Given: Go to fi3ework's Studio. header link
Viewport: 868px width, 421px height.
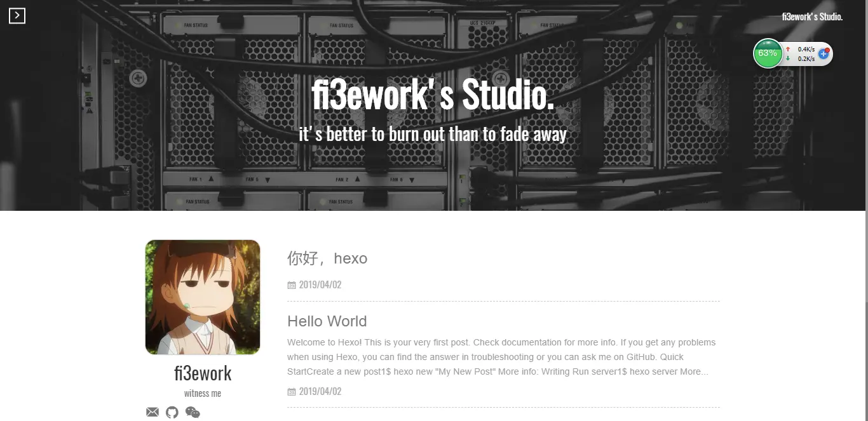Looking at the screenshot, I should 812,17.
